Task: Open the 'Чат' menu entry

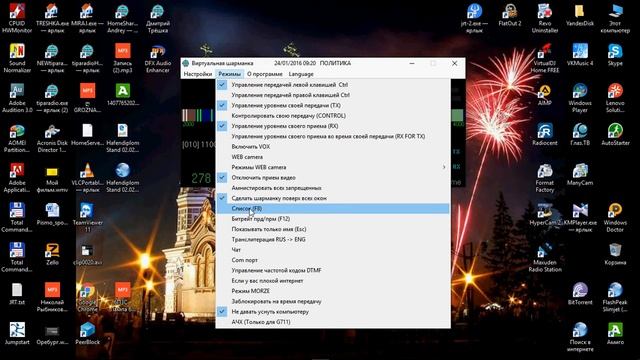Action: [x=333, y=249]
